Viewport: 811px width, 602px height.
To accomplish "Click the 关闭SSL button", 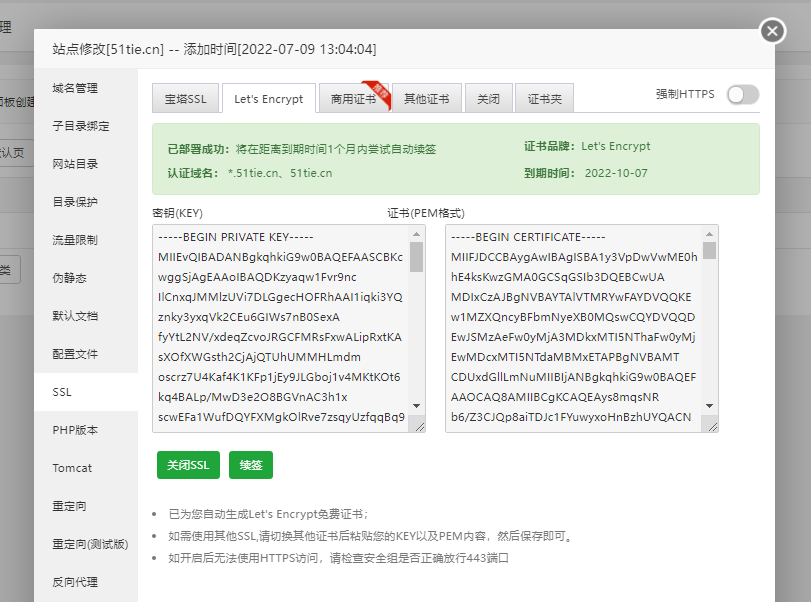I will click(187, 465).
